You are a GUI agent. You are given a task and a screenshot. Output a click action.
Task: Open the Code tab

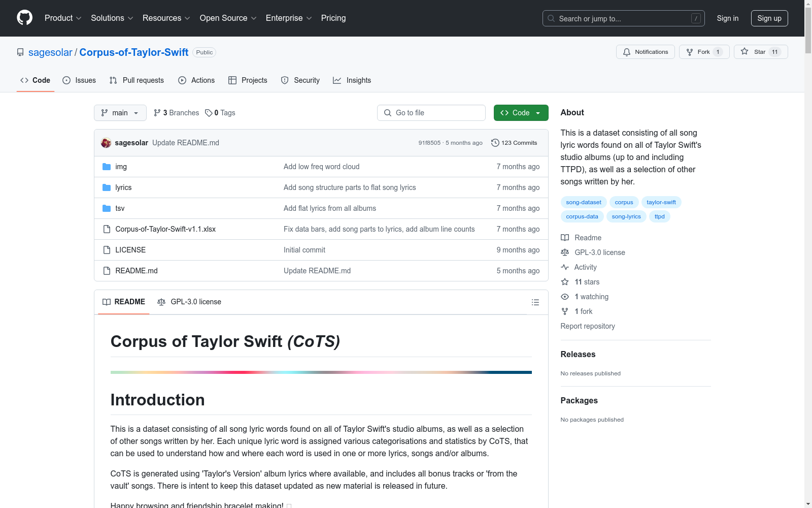coord(35,80)
